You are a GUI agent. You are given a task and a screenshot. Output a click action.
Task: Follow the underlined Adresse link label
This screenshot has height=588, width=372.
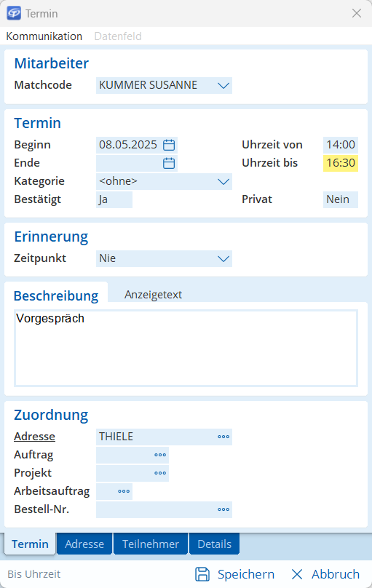34,437
